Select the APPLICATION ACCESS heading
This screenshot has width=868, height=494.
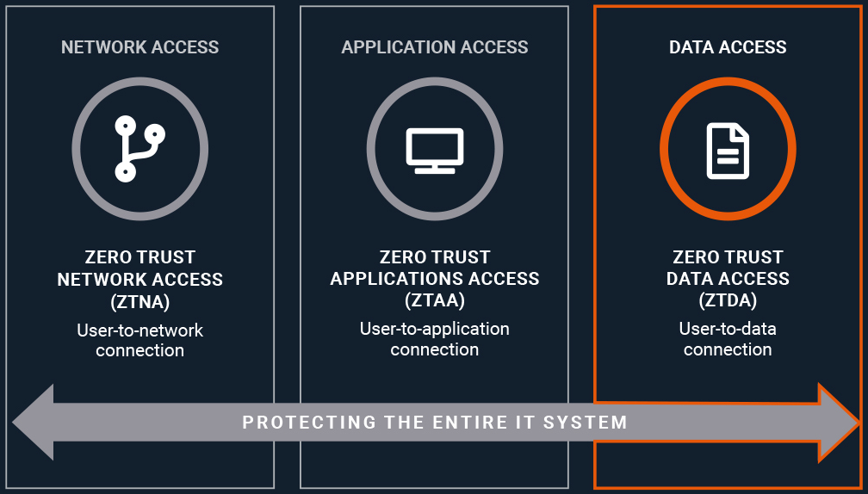point(434,47)
